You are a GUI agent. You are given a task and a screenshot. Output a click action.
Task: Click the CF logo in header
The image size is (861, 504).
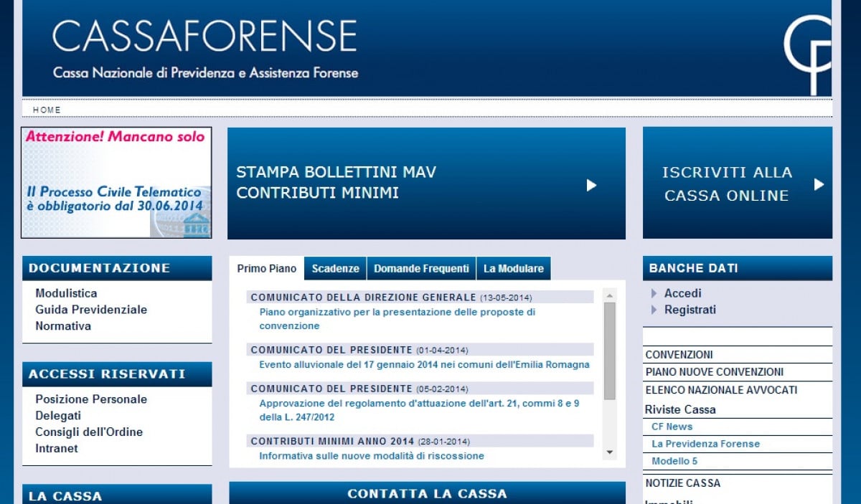(808, 54)
